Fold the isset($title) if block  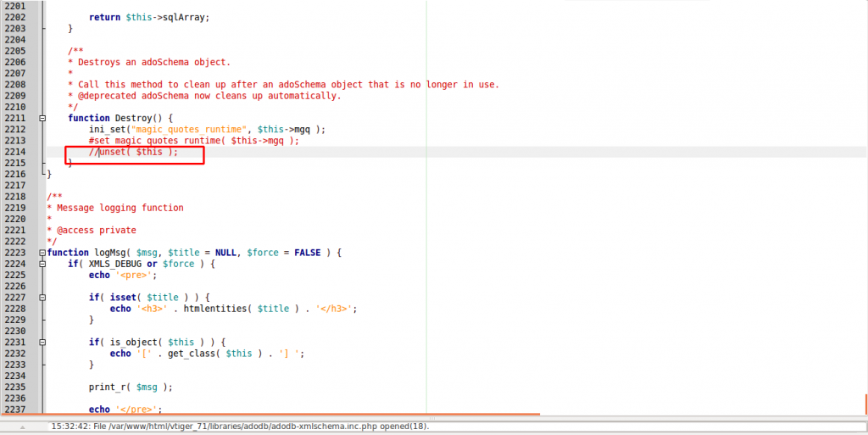pos(42,298)
